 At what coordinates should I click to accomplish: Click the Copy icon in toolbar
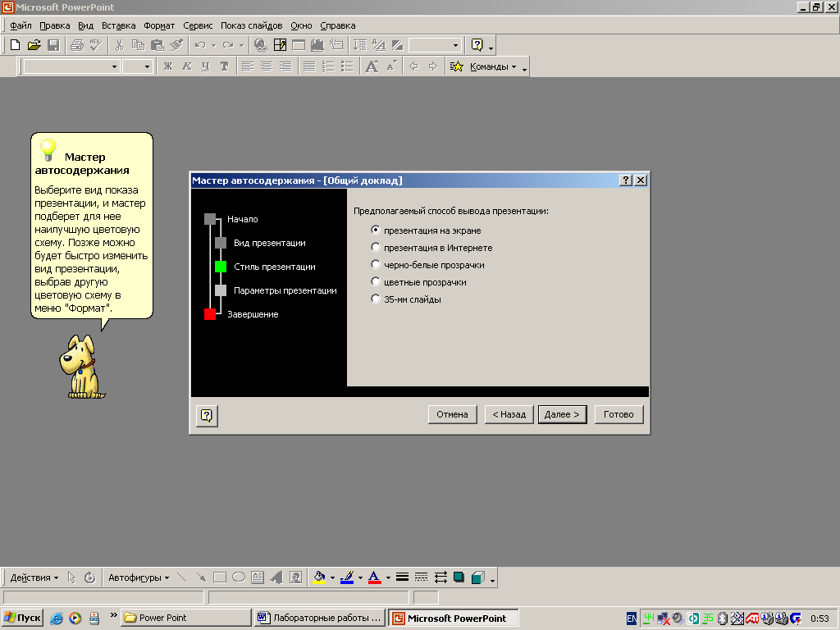[x=138, y=45]
